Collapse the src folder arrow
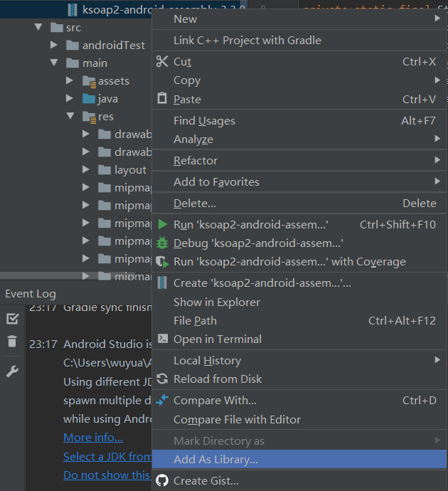This screenshot has width=448, height=491. click(x=38, y=27)
